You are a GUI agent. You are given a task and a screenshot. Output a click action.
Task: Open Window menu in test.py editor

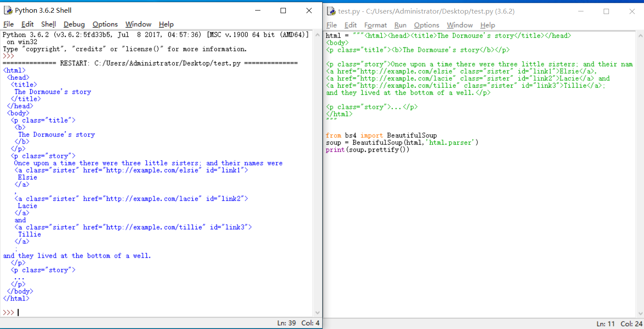pos(460,25)
